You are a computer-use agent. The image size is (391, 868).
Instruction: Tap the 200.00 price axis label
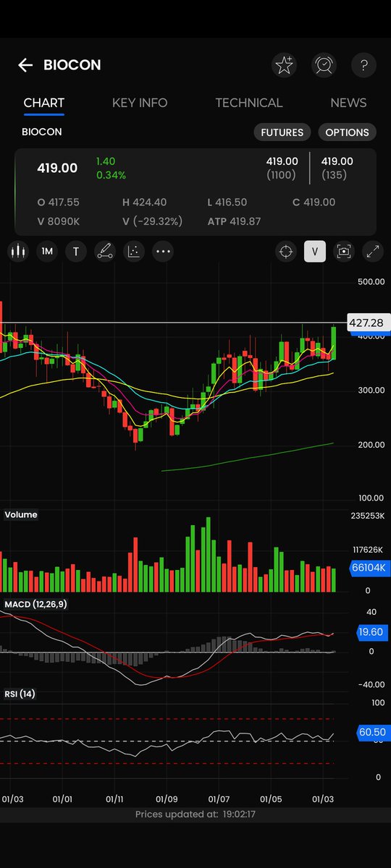(371, 444)
